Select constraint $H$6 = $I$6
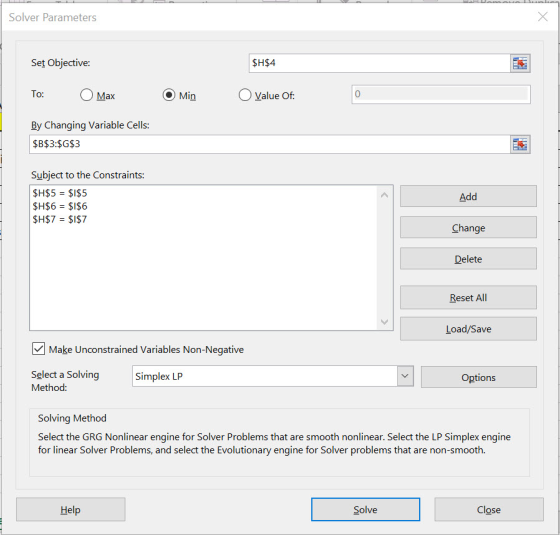The width and height of the screenshot is (560, 535). (60, 206)
